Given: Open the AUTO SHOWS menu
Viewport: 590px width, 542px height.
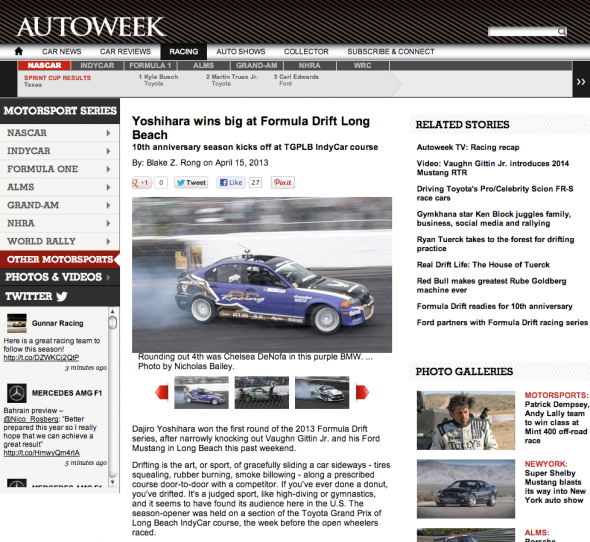Looking at the screenshot, I should [x=241, y=52].
